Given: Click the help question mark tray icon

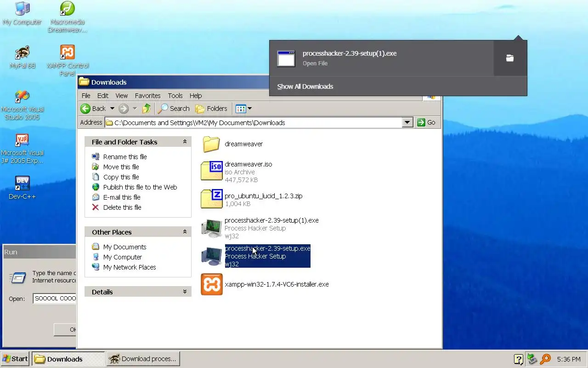Looking at the screenshot, I should (518, 359).
